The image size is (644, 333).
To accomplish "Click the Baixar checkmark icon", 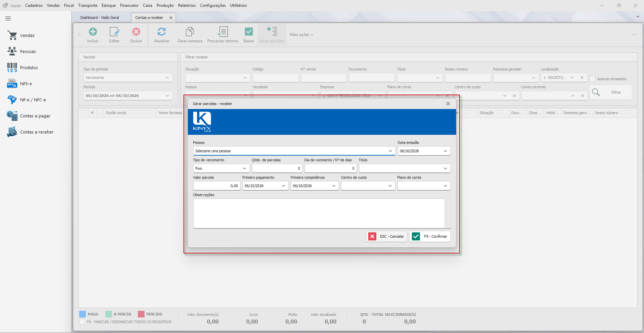I will coord(249,32).
